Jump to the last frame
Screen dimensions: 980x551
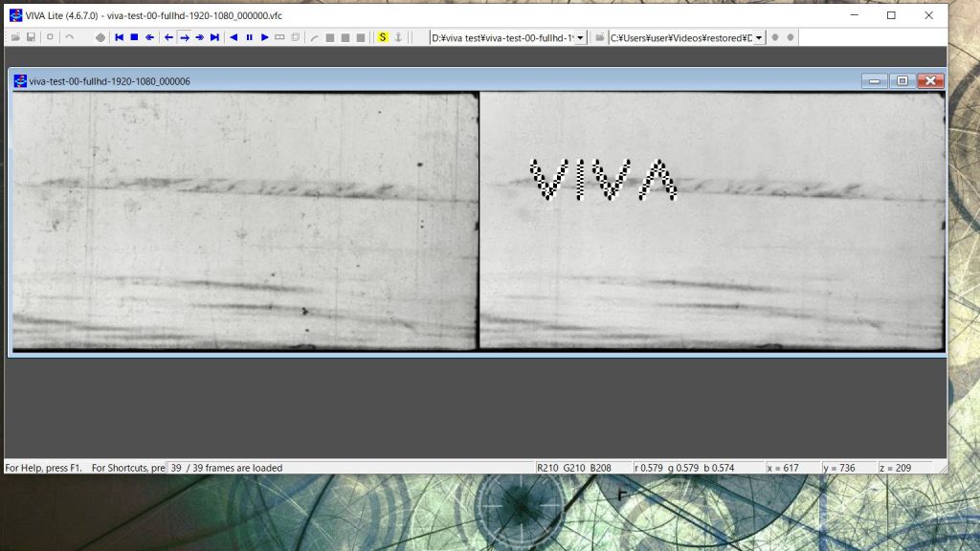point(214,37)
